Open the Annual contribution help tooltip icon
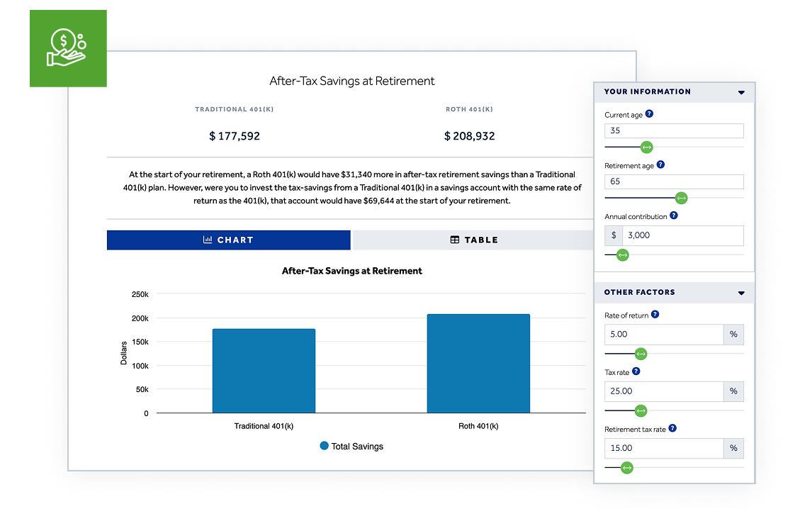 674,216
